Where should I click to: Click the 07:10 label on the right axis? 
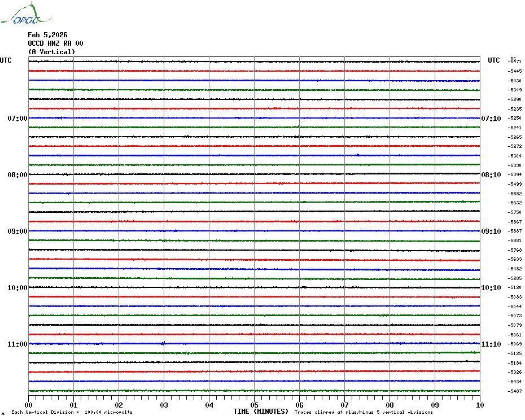491,119
